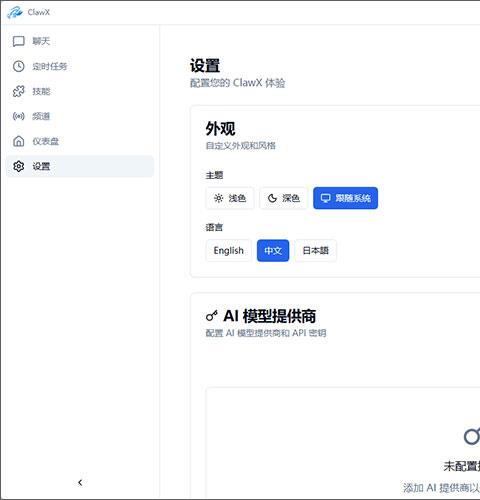
Task: Open the 聊天 chat page
Action: click(x=80, y=41)
